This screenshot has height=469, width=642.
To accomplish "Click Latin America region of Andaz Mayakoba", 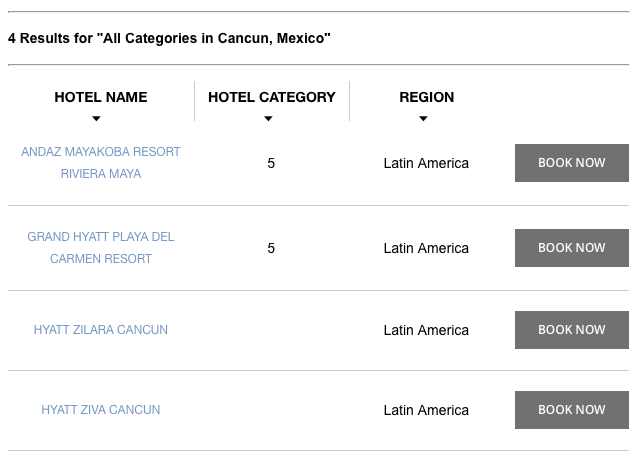I will [426, 163].
